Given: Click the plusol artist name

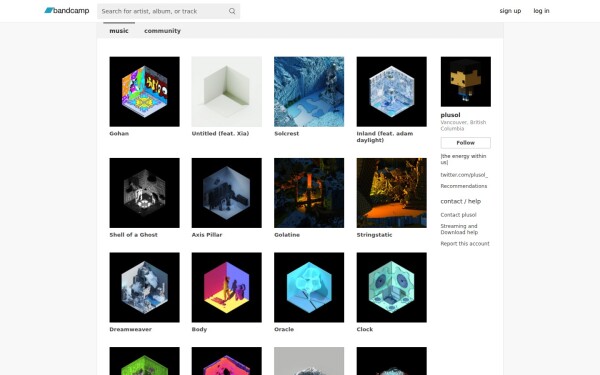Looking at the screenshot, I should point(450,115).
